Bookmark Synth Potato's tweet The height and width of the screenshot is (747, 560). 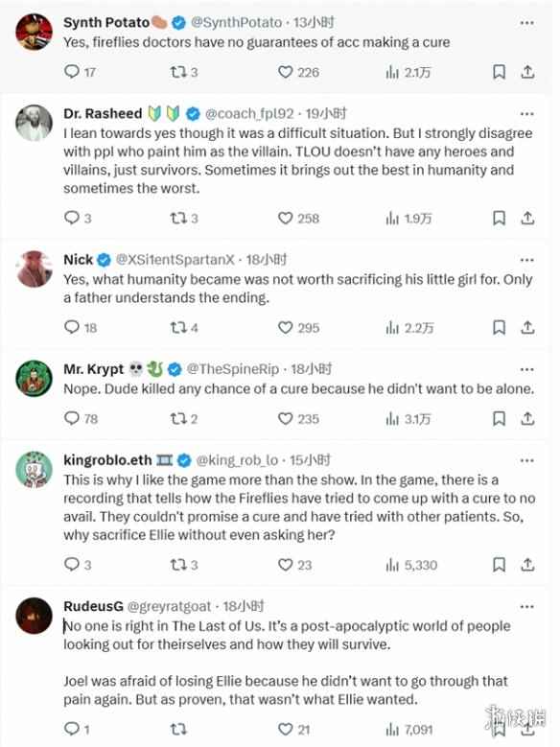[499, 72]
